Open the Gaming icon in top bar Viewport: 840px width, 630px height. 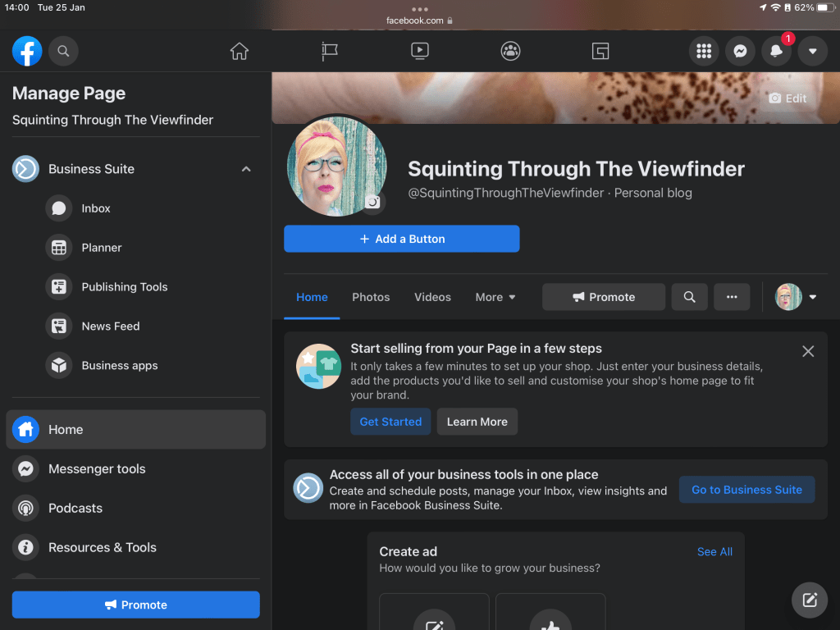point(600,52)
